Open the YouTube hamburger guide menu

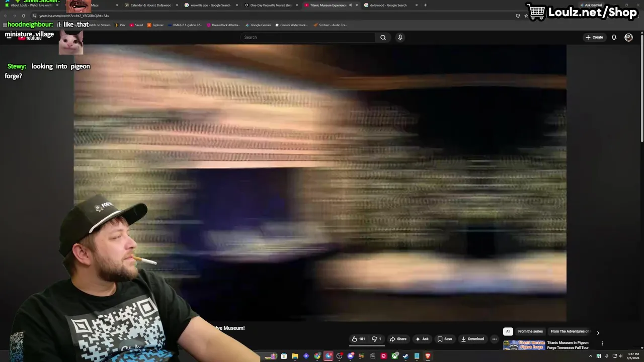point(9,38)
